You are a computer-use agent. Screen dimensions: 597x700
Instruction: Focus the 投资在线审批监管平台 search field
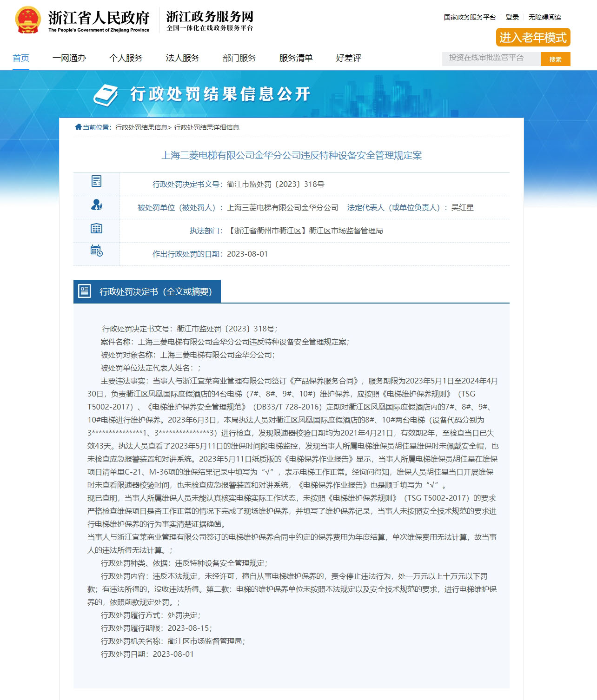coord(491,58)
